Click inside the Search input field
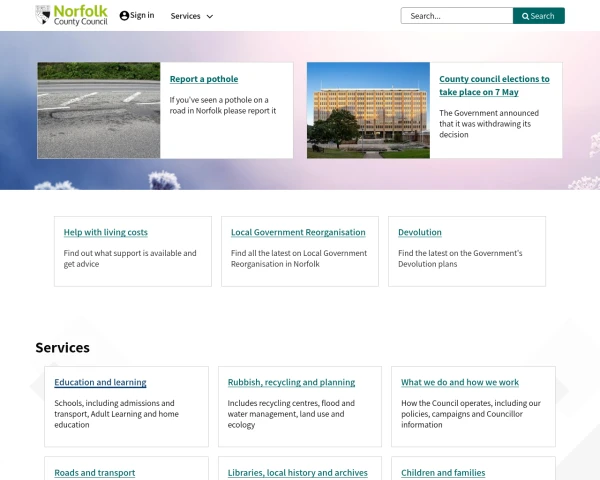Image resolution: width=600 pixels, height=480 pixels. point(456,16)
